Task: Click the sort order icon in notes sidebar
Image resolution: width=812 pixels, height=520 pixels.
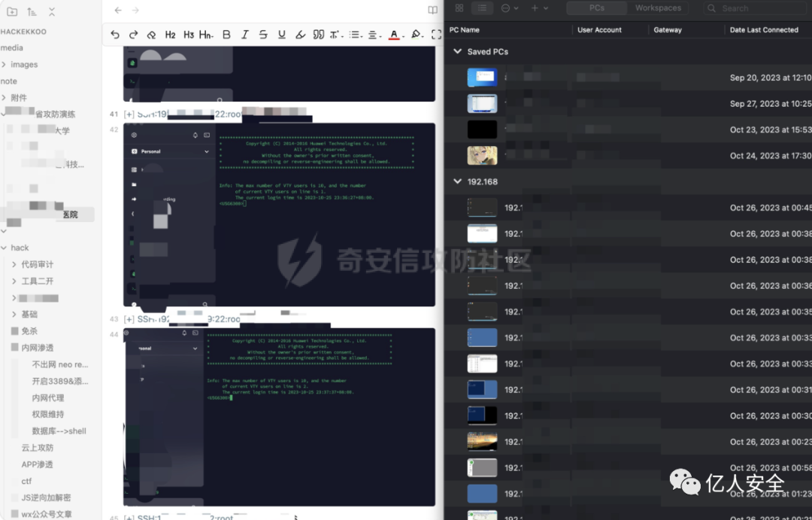Action: tap(32, 11)
